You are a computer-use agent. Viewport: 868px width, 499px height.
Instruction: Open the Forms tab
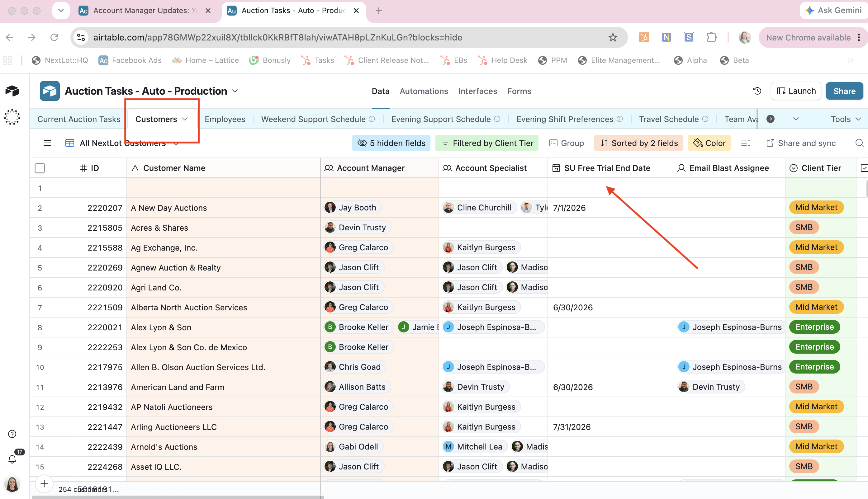point(519,91)
